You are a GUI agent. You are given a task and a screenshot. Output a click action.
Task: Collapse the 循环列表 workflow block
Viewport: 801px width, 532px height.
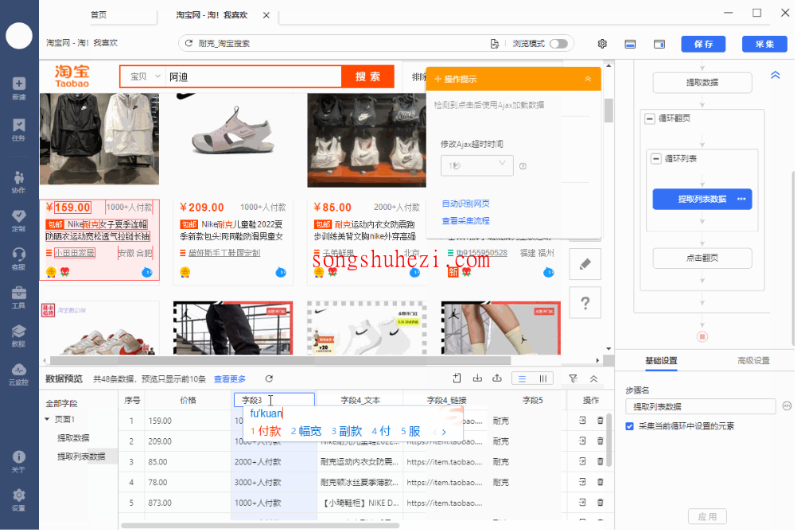(x=656, y=159)
